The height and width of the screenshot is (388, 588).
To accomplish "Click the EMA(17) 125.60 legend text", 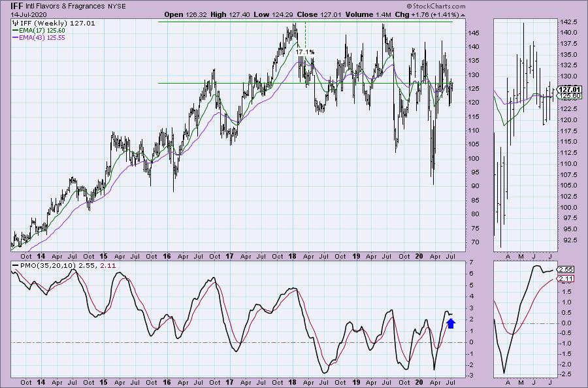I will pos(42,30).
